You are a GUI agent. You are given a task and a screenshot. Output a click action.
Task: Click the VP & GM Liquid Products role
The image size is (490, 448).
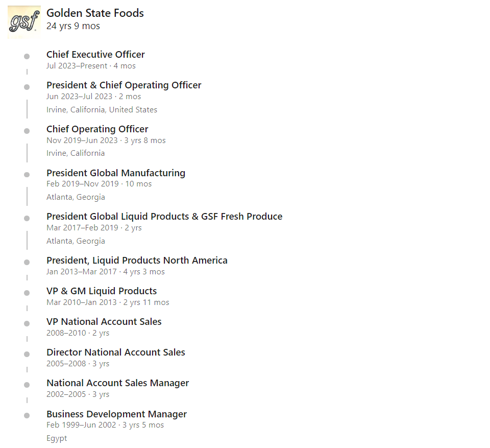point(102,291)
